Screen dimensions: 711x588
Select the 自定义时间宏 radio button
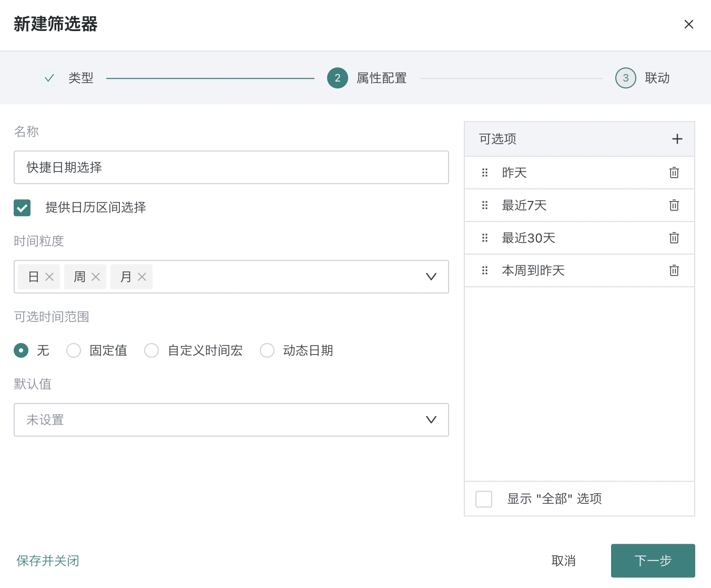pos(151,350)
